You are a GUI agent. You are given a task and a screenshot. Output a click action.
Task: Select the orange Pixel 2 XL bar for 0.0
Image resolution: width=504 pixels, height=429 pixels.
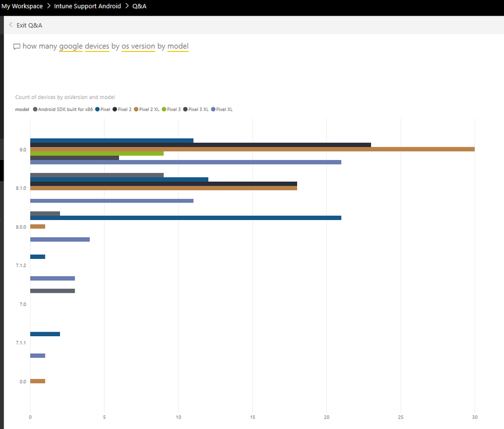(38, 381)
